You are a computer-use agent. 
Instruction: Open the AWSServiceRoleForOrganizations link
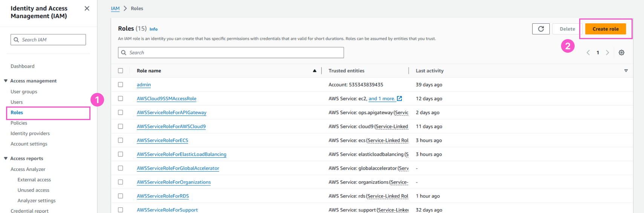point(174,182)
